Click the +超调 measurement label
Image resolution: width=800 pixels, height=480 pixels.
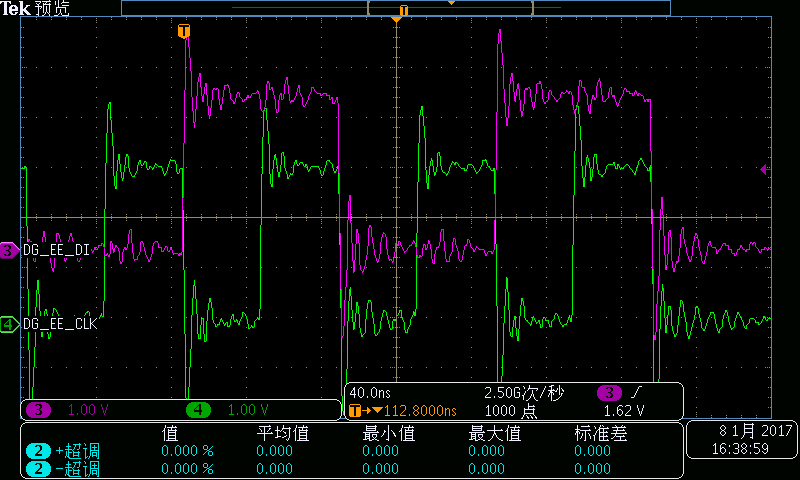coord(78,451)
